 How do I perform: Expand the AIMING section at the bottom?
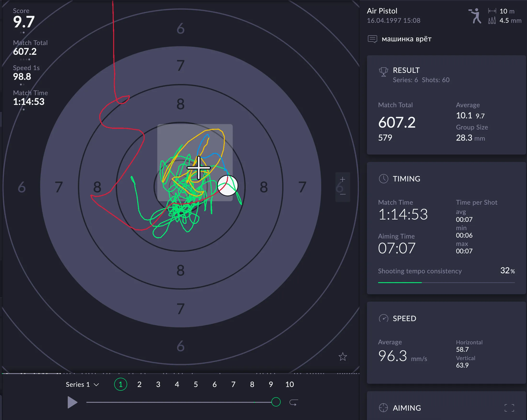tap(407, 408)
